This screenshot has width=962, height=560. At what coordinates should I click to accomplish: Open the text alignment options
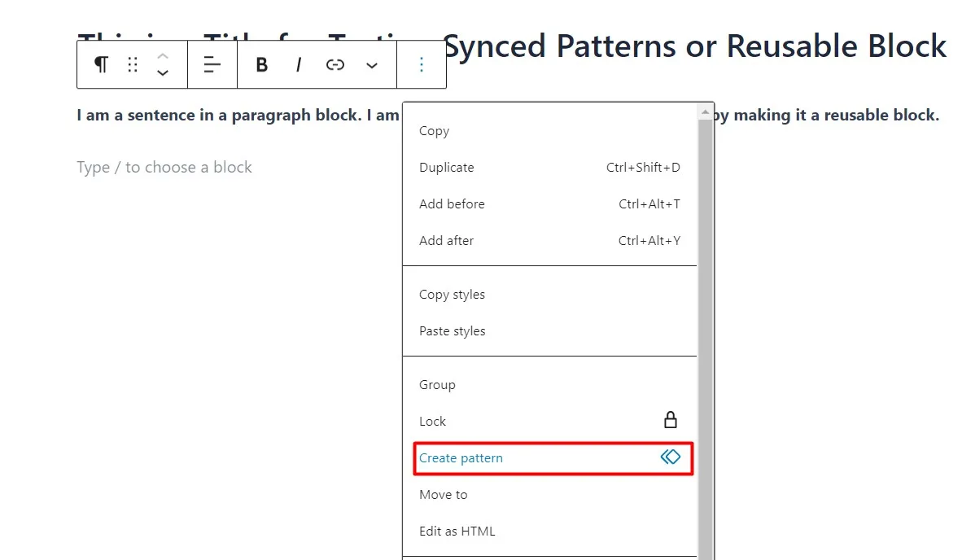click(212, 64)
